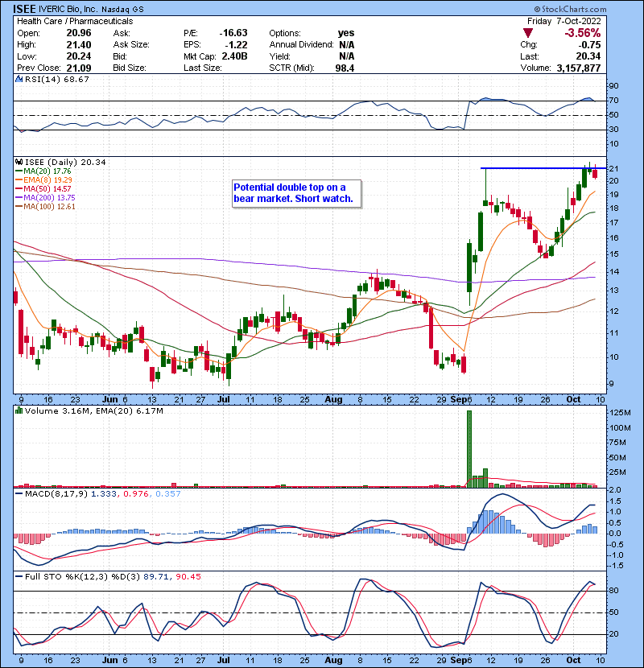The width and height of the screenshot is (644, 668).
Task: Click the MACD(8,17,9) indicator label
Action: pos(56,494)
